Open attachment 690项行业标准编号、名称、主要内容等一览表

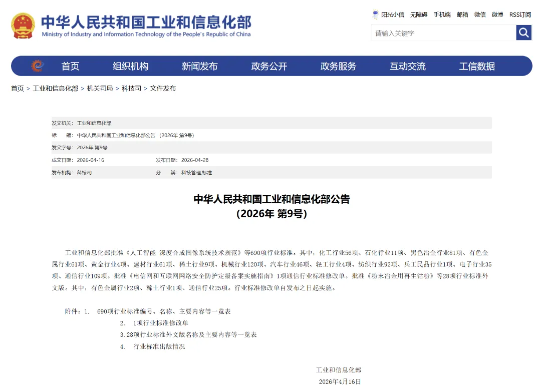coord(164,311)
